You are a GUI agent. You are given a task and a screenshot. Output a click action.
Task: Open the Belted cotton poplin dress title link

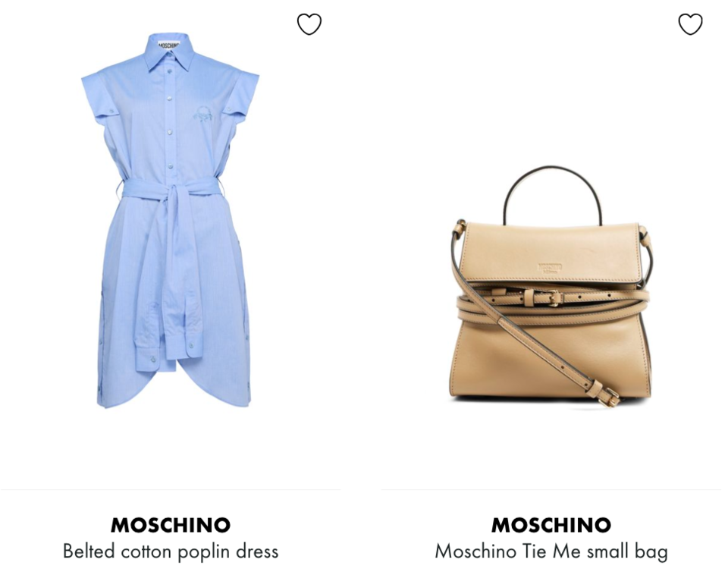171,551
